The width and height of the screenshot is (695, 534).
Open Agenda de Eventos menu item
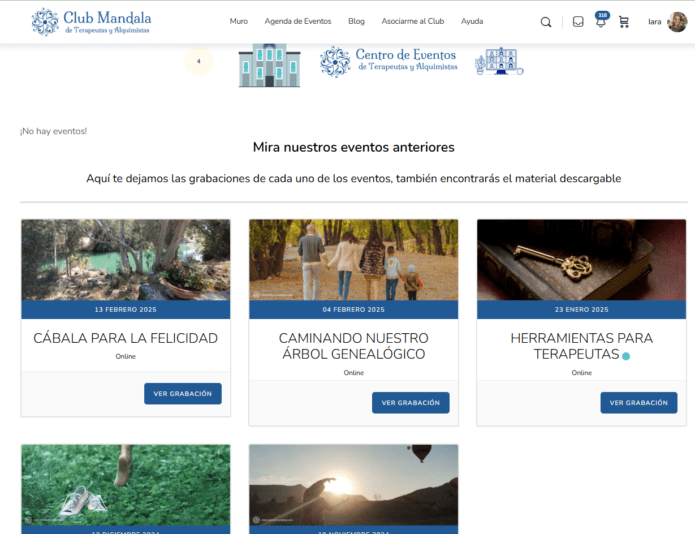[298, 21]
